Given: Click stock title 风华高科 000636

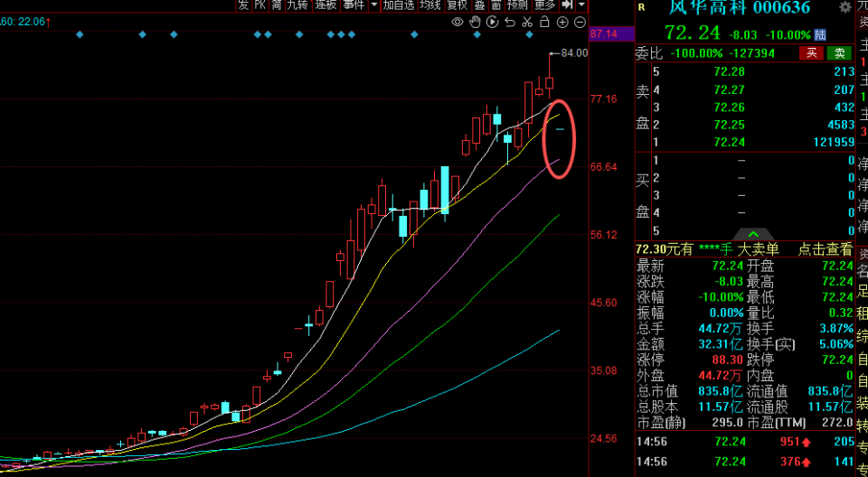Looking at the screenshot, I should pos(739,7).
